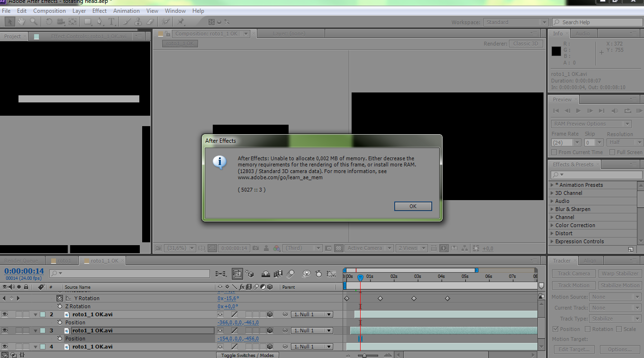Image resolution: width=644 pixels, height=358 pixels.
Task: Toggle Position checkbox in Tracker panel
Action: (x=555, y=329)
